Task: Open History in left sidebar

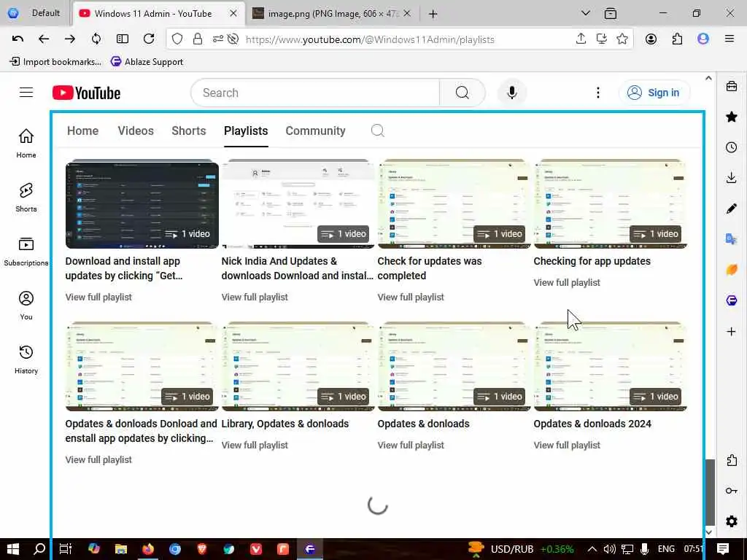Action: point(26,359)
